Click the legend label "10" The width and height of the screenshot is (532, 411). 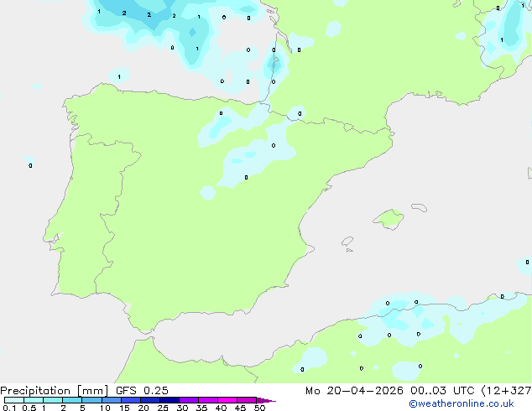pyautogui.click(x=105, y=408)
